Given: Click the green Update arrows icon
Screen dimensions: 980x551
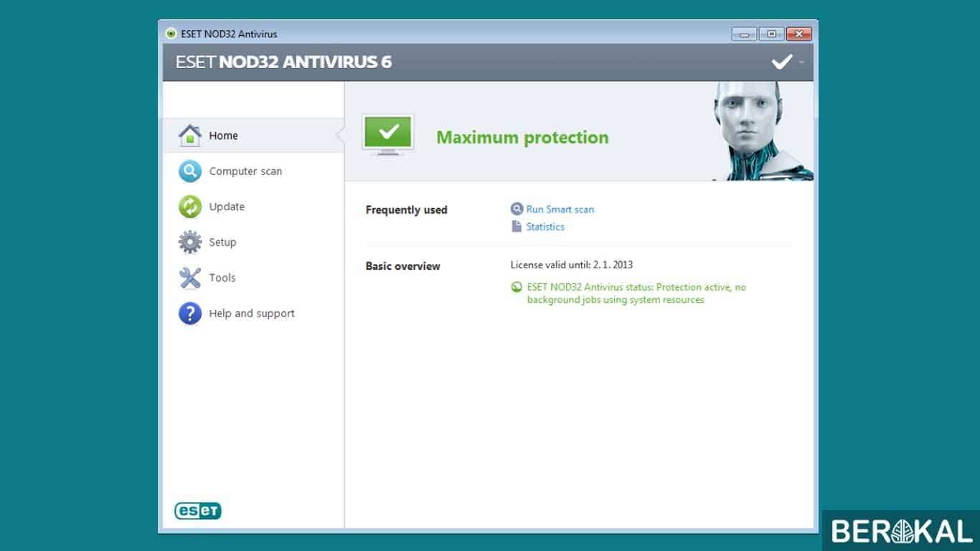Looking at the screenshot, I should click(190, 207).
